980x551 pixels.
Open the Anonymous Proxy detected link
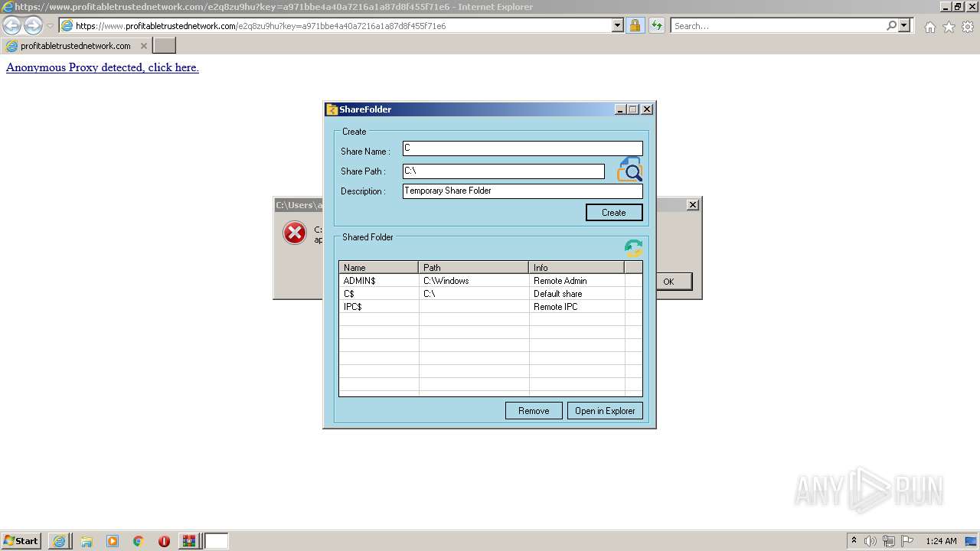click(103, 67)
